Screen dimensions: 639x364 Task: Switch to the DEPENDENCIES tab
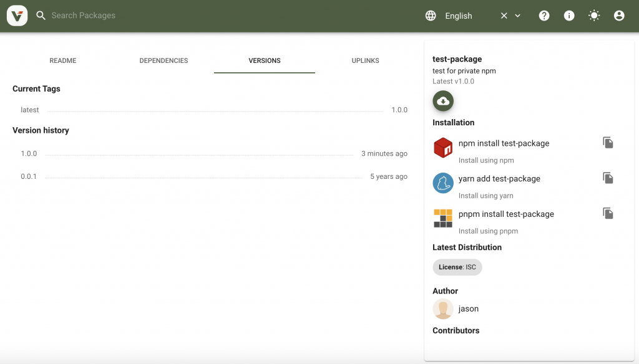pos(163,60)
